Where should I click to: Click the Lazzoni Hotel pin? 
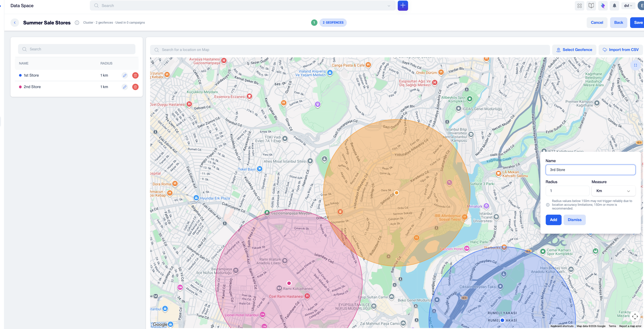coord(467,248)
